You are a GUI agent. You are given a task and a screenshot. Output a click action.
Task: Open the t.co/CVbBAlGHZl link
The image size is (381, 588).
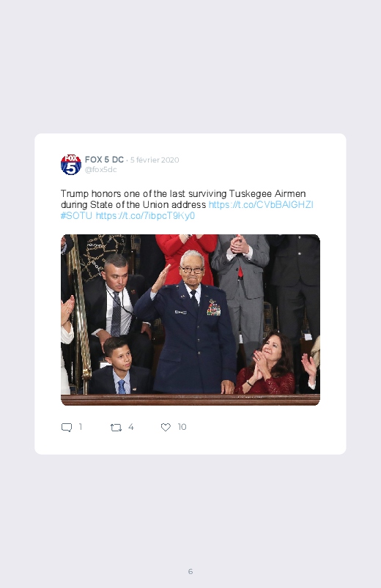tap(261, 205)
